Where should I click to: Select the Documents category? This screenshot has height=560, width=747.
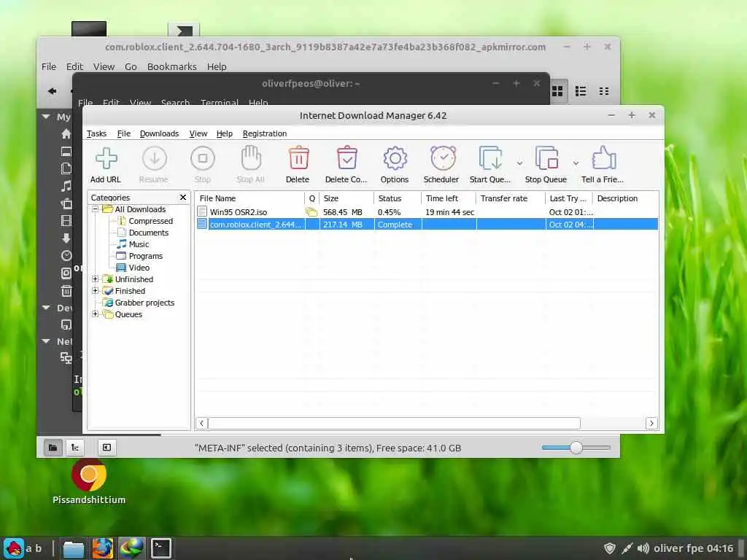(149, 233)
